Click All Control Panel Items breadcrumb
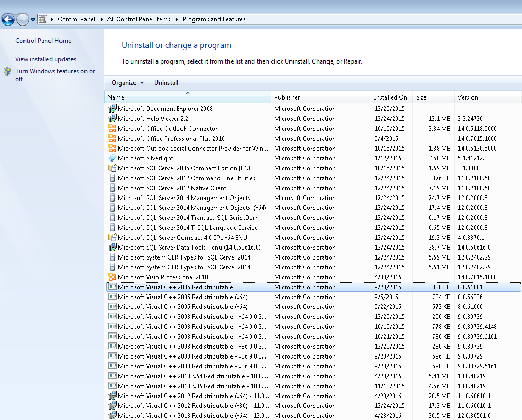This screenshot has height=420, width=522. pos(139,19)
